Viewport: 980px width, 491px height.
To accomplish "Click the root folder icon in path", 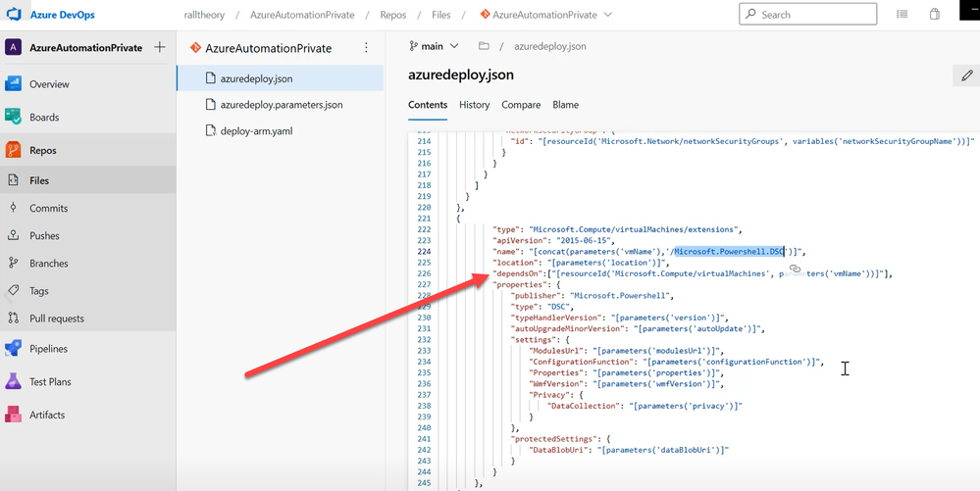I will coord(483,46).
